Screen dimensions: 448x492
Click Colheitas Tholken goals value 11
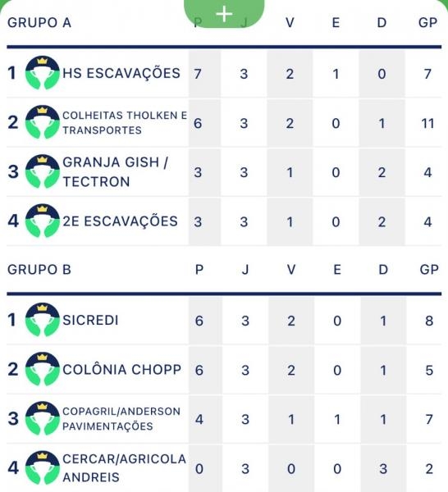427,123
